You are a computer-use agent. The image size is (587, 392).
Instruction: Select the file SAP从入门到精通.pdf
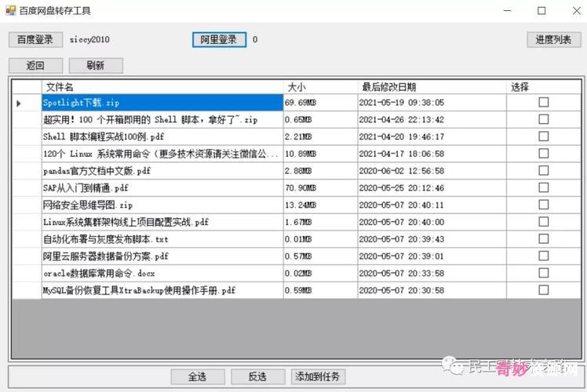tap(162, 188)
